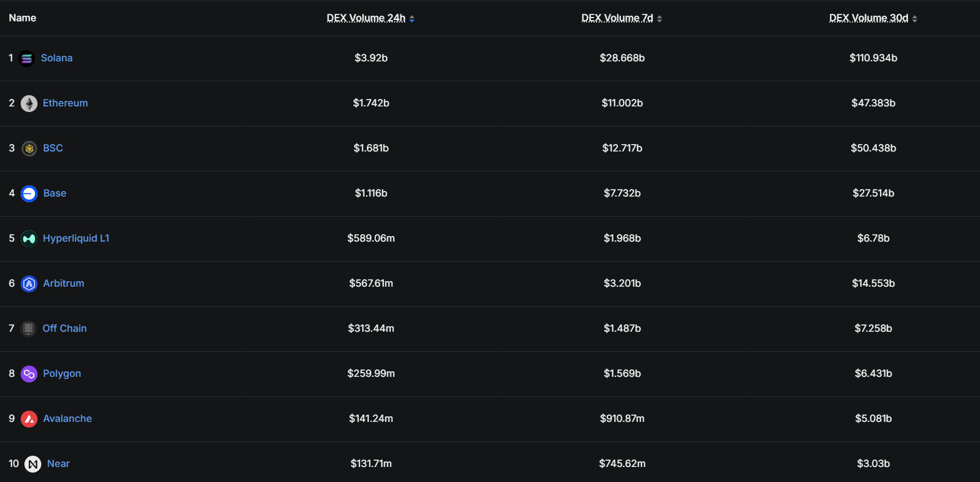Click the Base chain logo icon
Viewport: 980px width, 482px height.
(29, 193)
